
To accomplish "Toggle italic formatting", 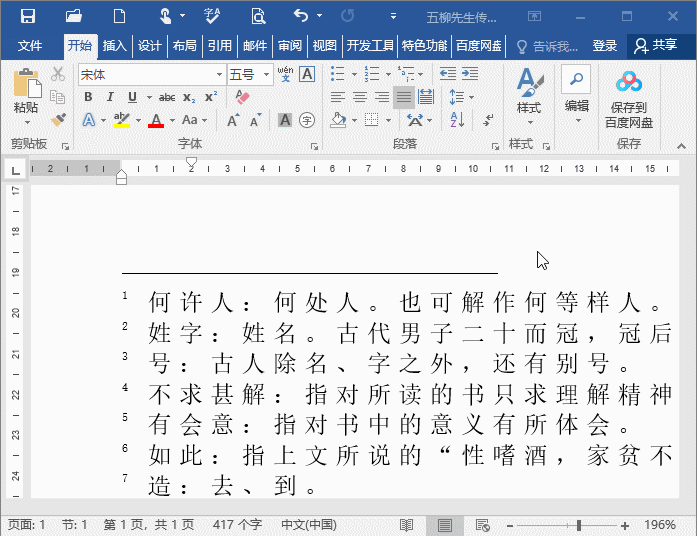I will 110,97.
